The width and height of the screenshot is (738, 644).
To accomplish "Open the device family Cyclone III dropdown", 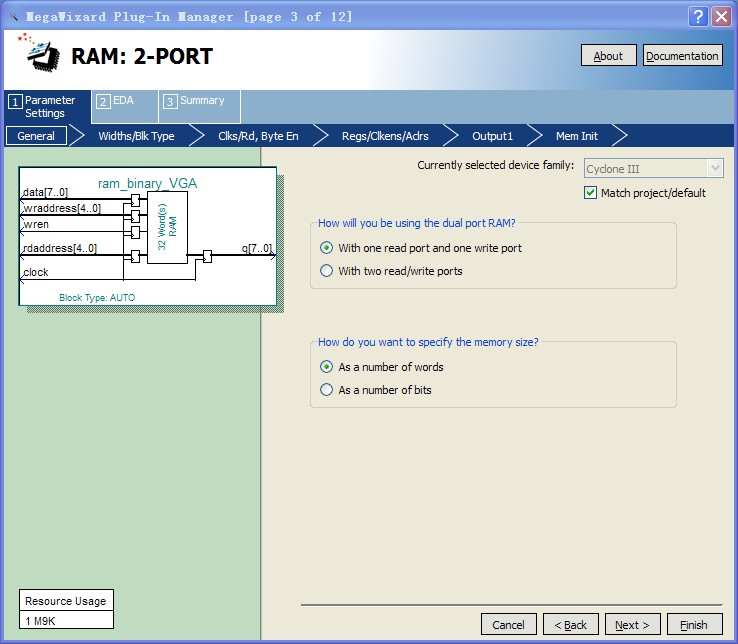I will click(x=653, y=169).
